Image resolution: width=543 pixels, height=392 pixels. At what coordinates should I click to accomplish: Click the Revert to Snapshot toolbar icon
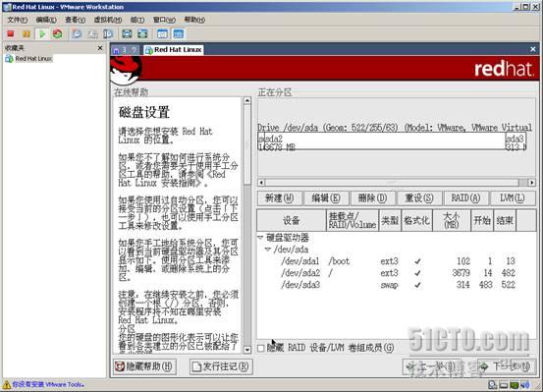[92, 33]
